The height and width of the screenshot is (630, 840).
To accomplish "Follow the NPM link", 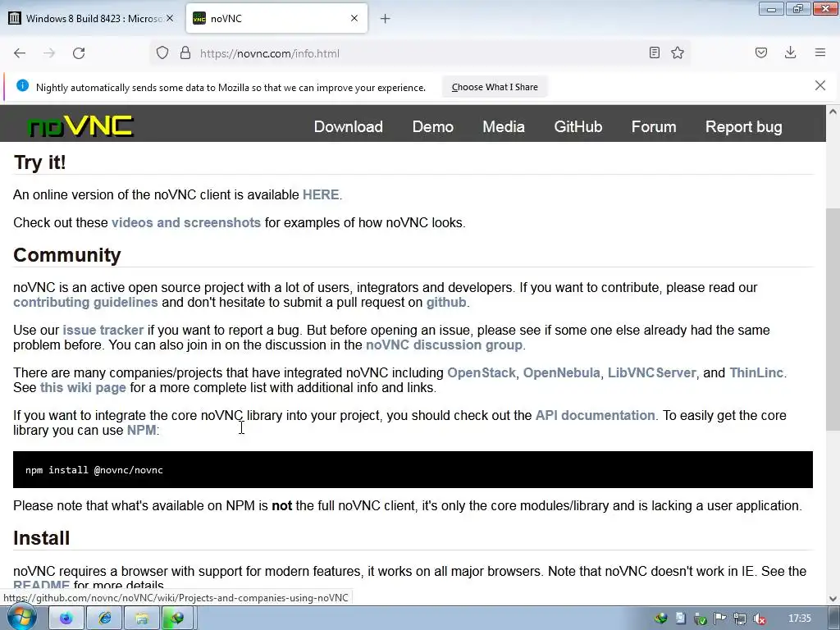I will pyautogui.click(x=141, y=430).
